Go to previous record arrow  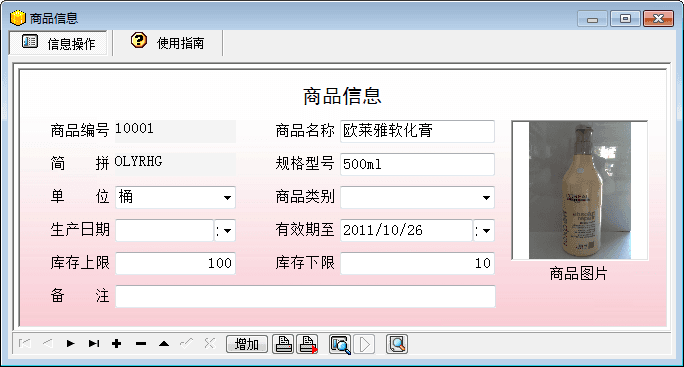click(48, 344)
